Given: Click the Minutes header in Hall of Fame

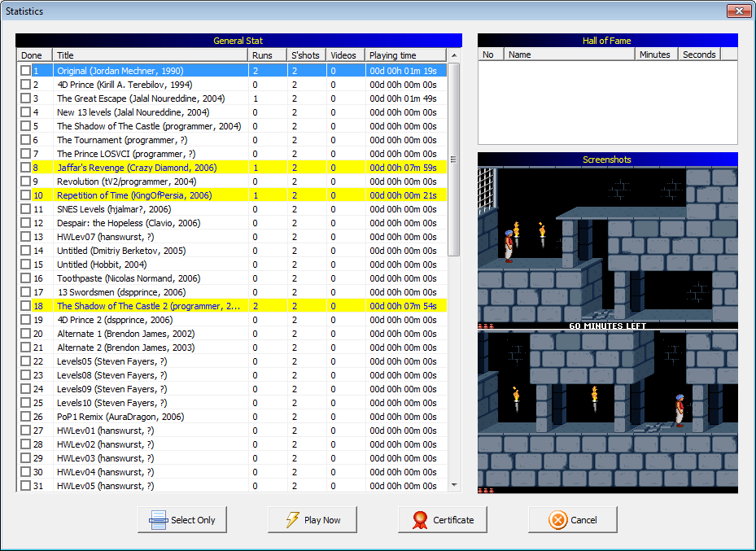Looking at the screenshot, I should [657, 55].
